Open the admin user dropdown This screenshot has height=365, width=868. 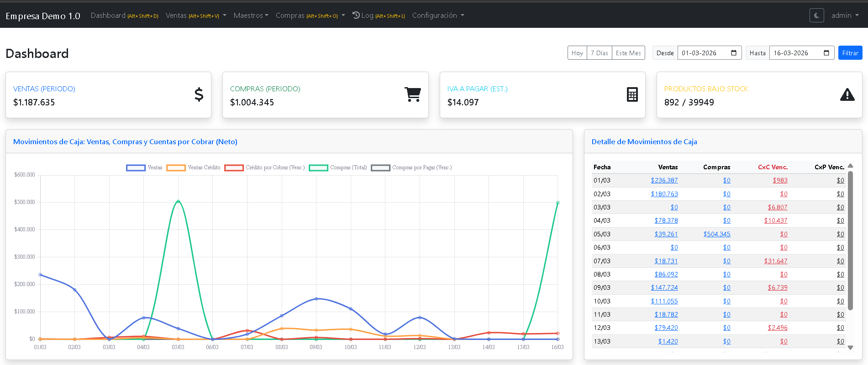click(845, 16)
